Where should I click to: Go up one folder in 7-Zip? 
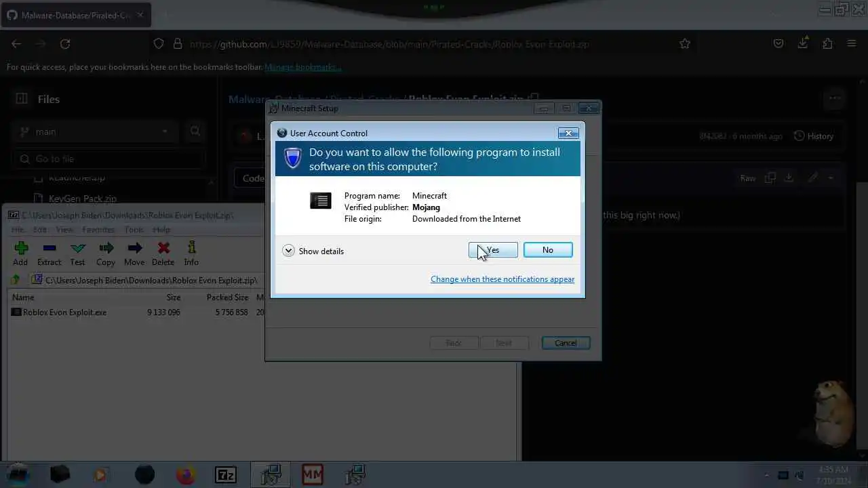click(16, 280)
